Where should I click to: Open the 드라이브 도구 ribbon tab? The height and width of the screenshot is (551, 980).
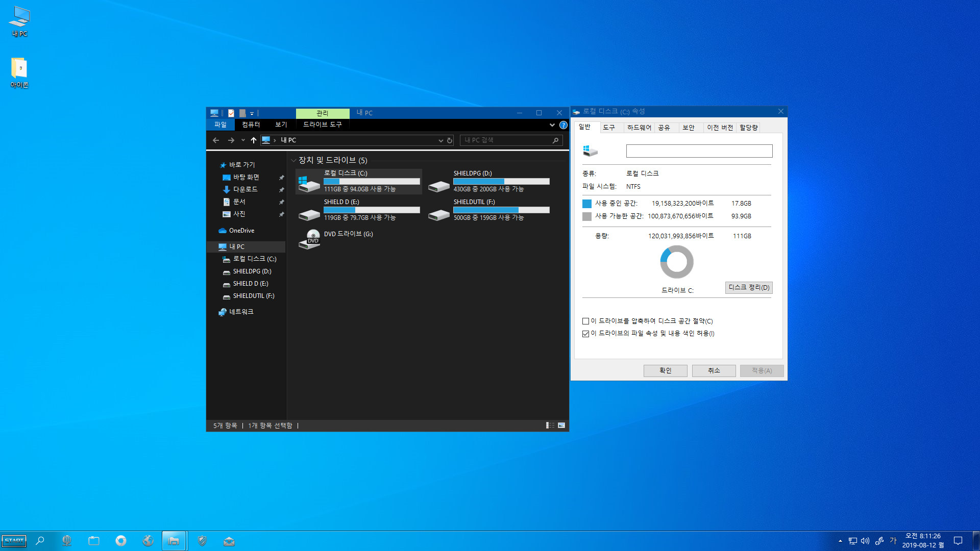(323, 124)
